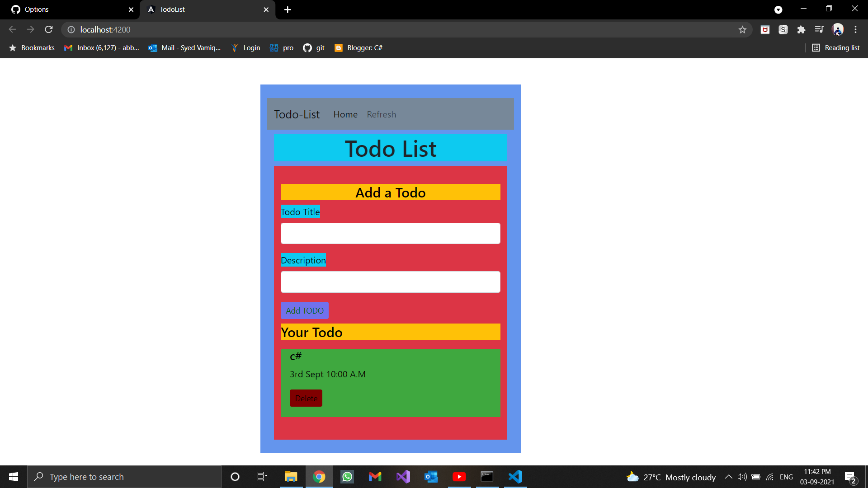The height and width of the screenshot is (488, 868).
Task: Open the Blogger: C# bookmark
Action: click(358, 48)
